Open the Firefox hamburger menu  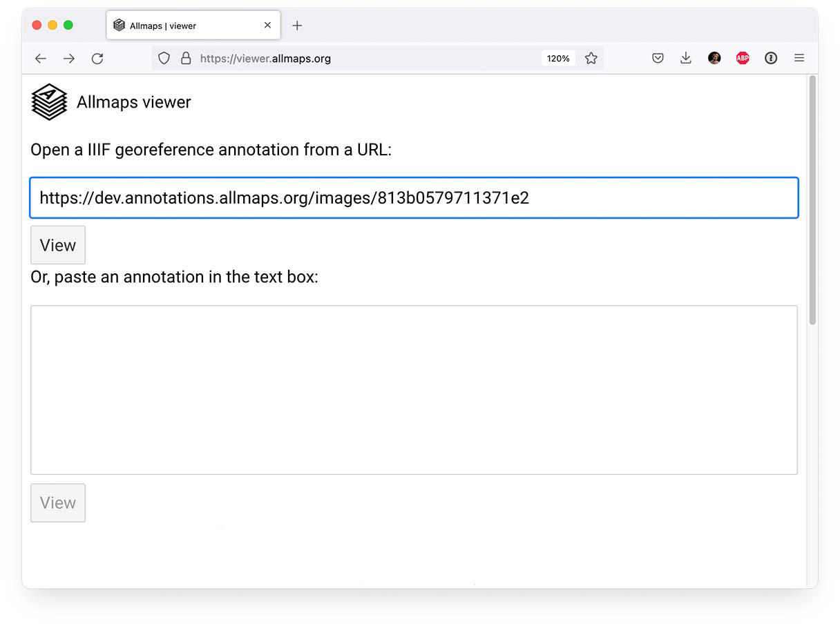(x=799, y=59)
